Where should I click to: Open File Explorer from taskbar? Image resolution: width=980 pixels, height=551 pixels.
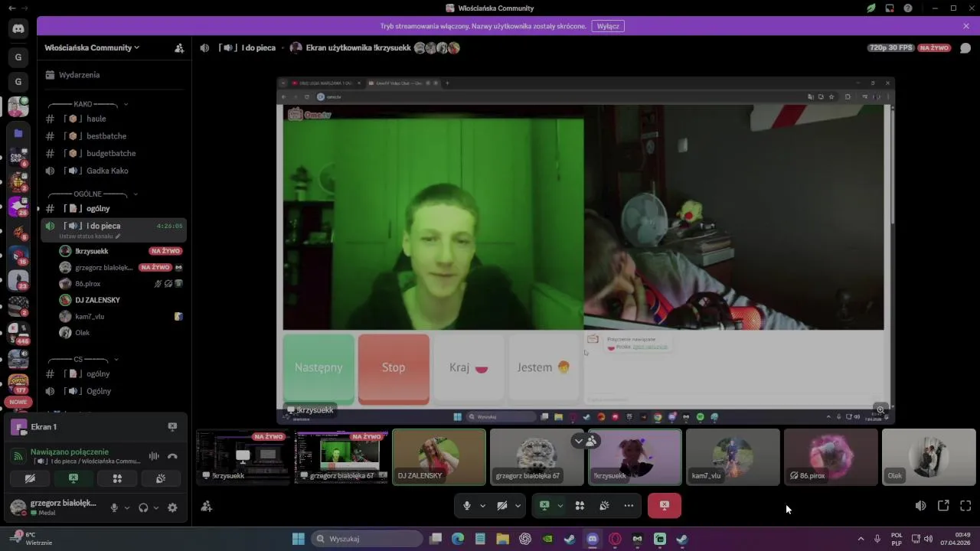[x=502, y=539]
